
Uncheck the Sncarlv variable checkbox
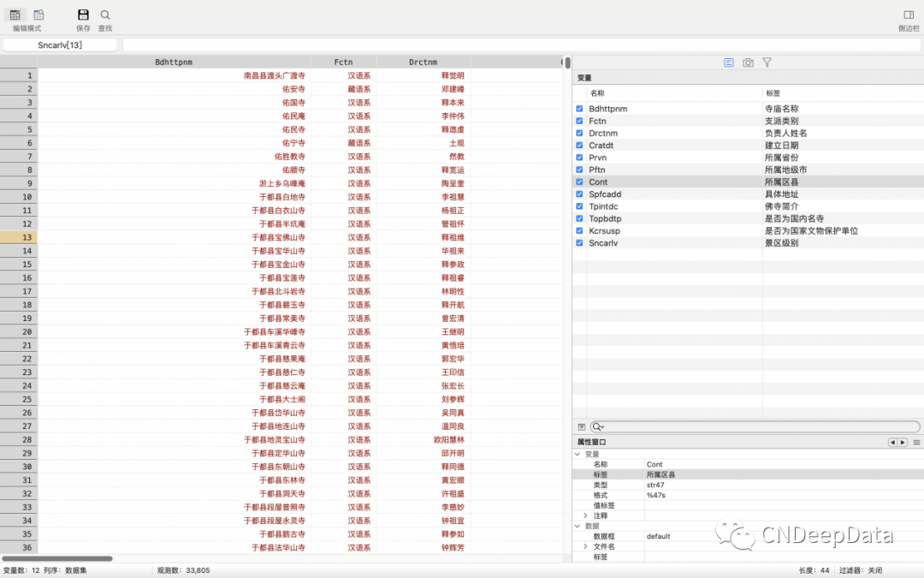pyautogui.click(x=579, y=243)
